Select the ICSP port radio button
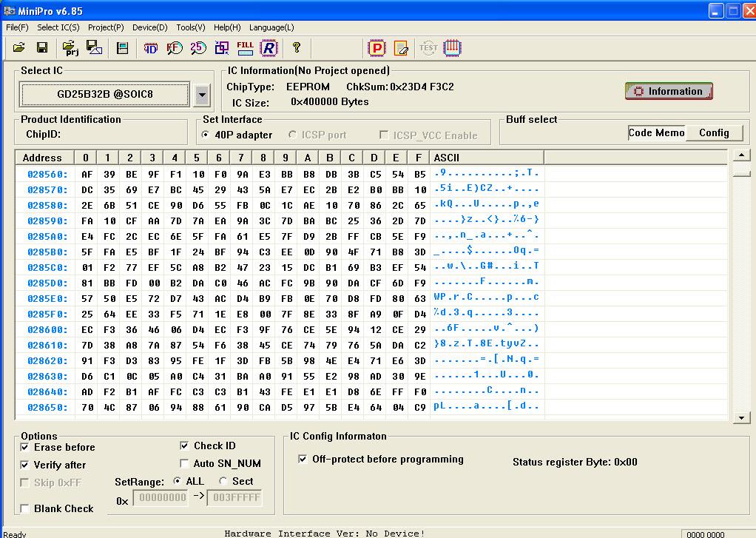This screenshot has height=538, width=756. tap(292, 135)
